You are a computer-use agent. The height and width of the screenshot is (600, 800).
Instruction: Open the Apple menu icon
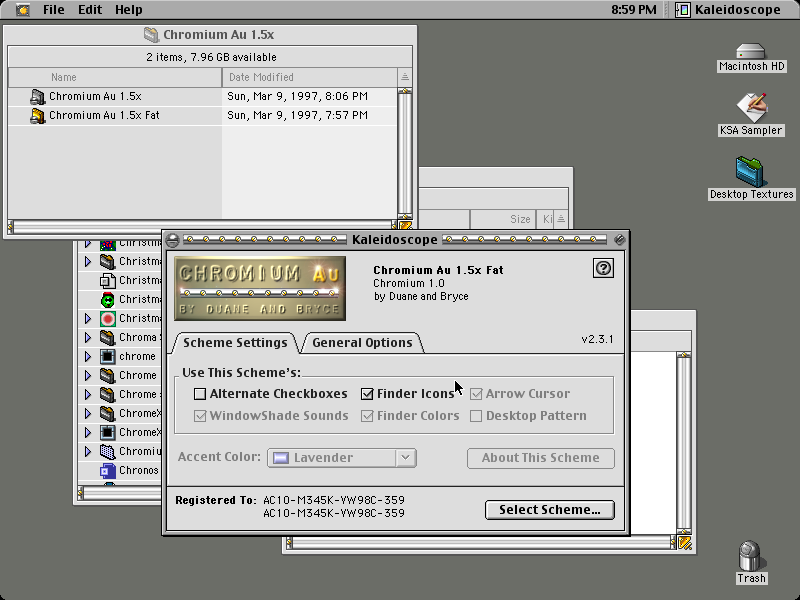(22, 10)
